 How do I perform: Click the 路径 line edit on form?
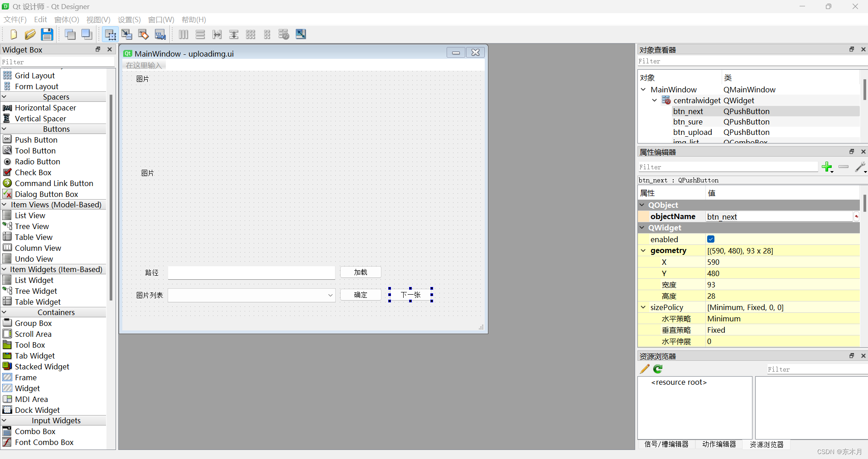251,273
